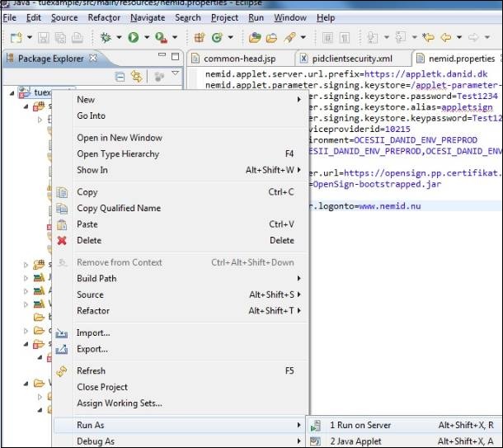Open the New Java Class dropdown arrow
Screen dimensions: 503x448
click(x=231, y=38)
